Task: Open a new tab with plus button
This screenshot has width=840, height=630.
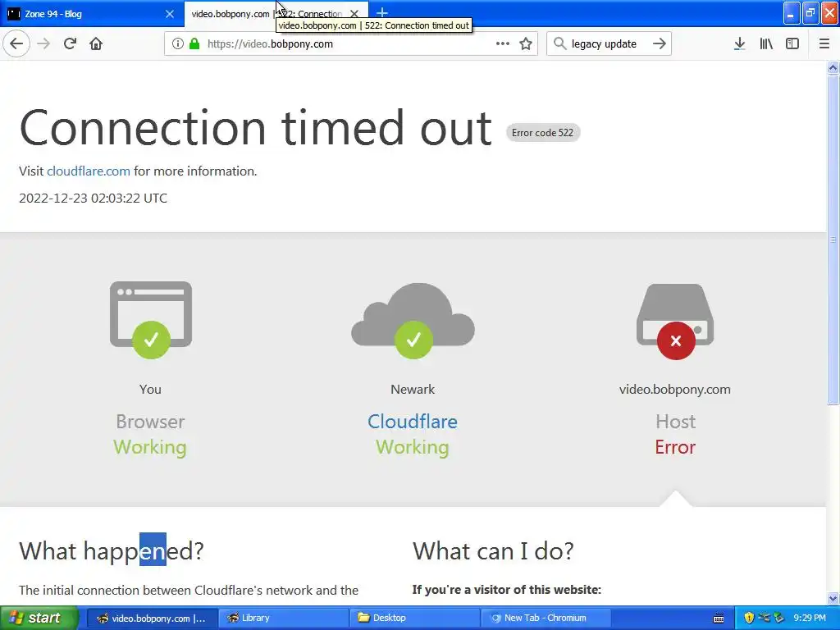Action: [382, 13]
